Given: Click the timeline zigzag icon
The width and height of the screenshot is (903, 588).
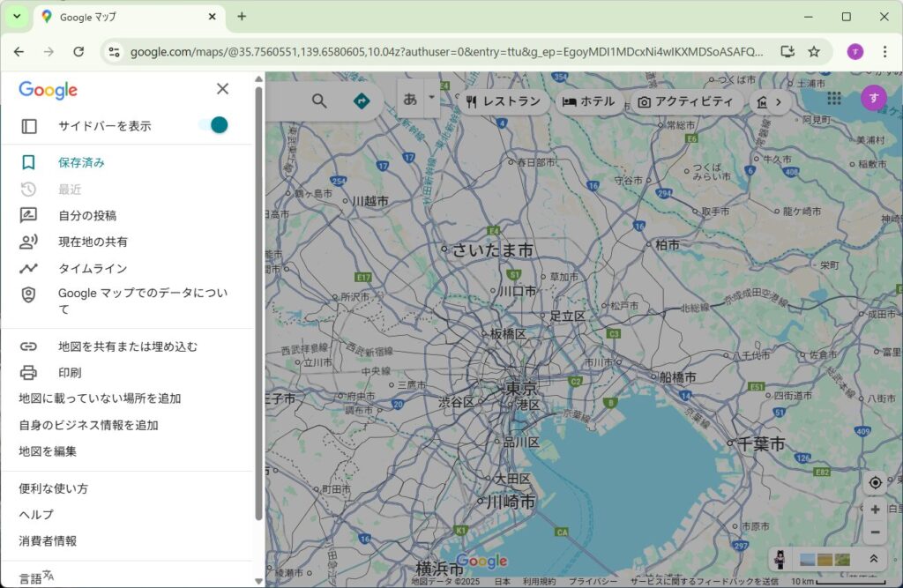Looking at the screenshot, I should [28, 268].
